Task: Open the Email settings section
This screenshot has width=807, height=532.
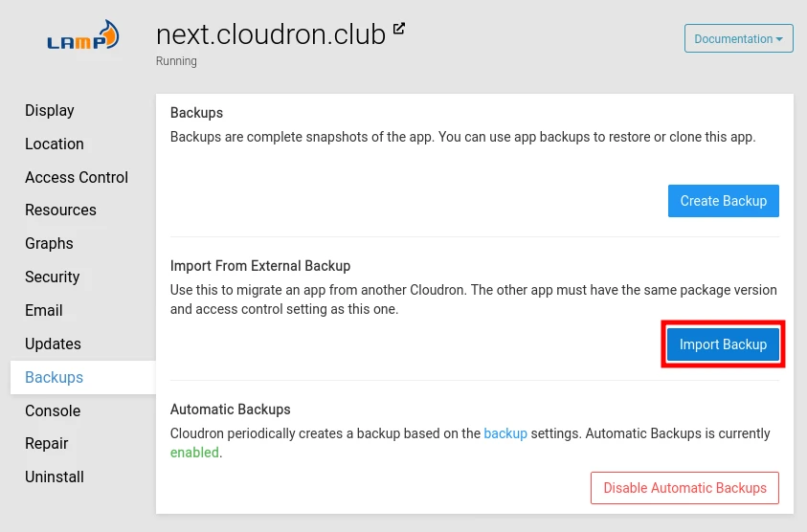Action: pyautogui.click(x=44, y=311)
